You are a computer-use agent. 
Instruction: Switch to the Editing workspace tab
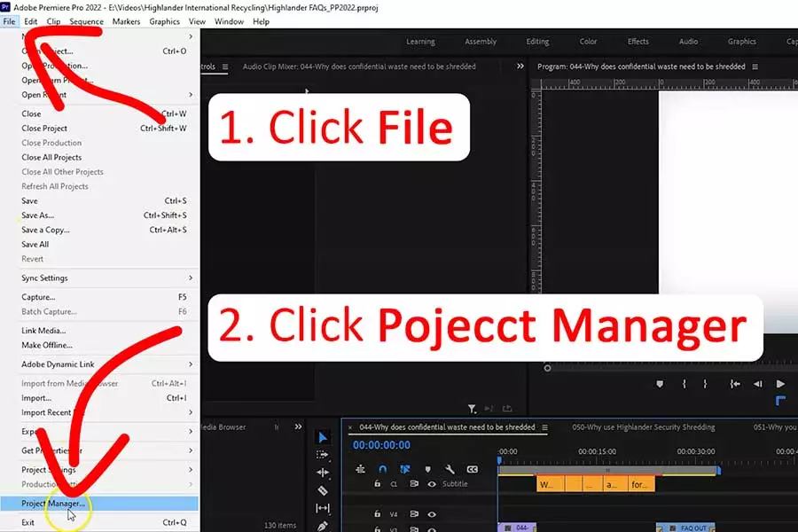pos(537,42)
